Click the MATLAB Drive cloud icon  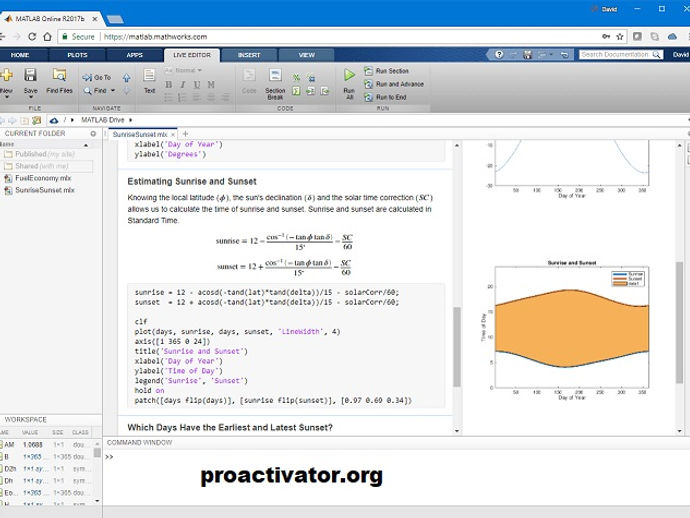(x=54, y=120)
